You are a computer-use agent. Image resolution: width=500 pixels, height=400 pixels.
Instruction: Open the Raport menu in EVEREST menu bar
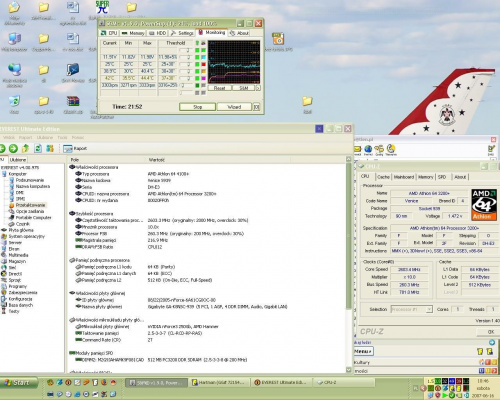click(x=25, y=137)
